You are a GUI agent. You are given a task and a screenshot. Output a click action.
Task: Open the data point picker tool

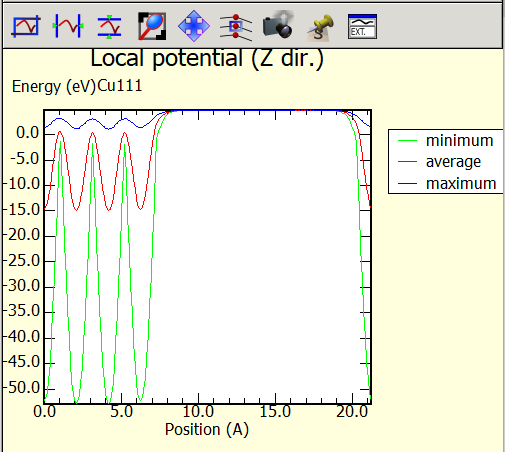(236, 27)
